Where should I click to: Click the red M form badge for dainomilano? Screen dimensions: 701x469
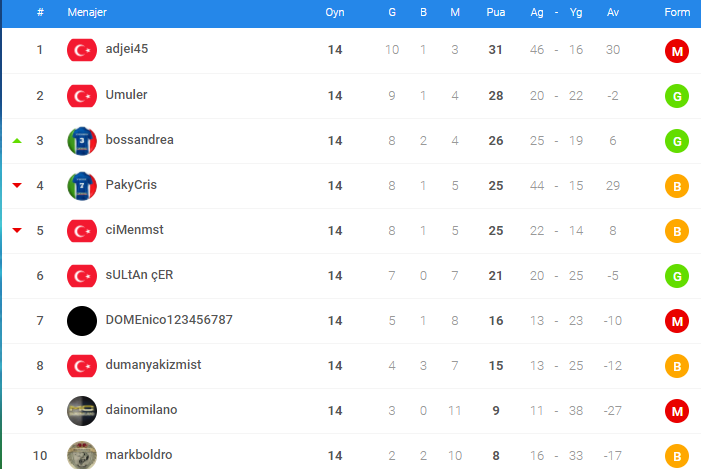click(x=677, y=411)
